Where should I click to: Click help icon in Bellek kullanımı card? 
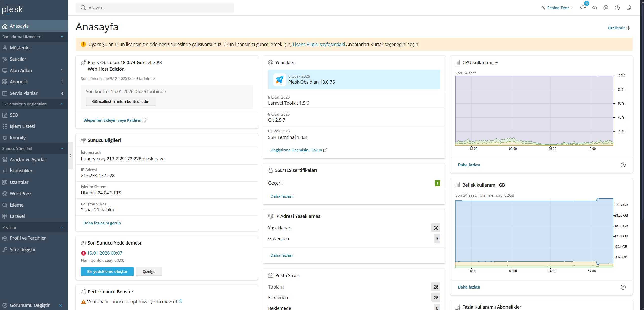point(623,287)
